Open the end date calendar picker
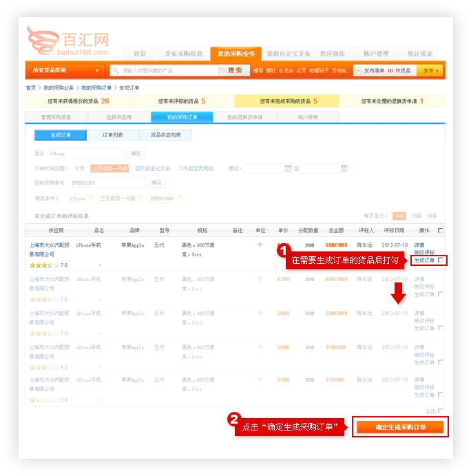Viewport: 471px width, 476px height. (344, 168)
